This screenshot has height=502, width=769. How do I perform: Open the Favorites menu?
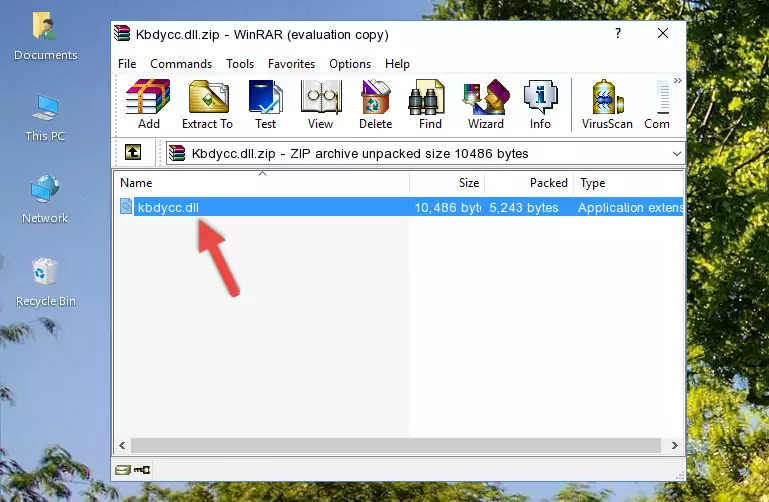pos(291,64)
